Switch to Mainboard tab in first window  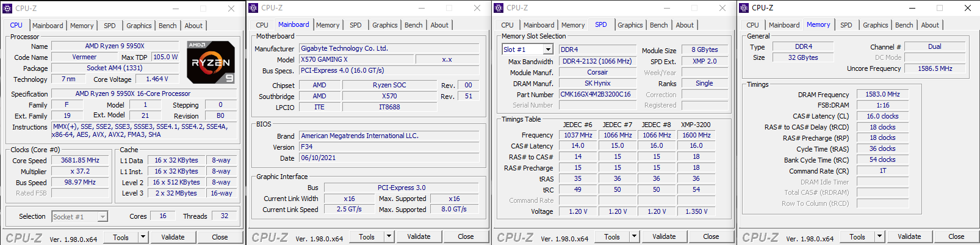click(x=48, y=26)
